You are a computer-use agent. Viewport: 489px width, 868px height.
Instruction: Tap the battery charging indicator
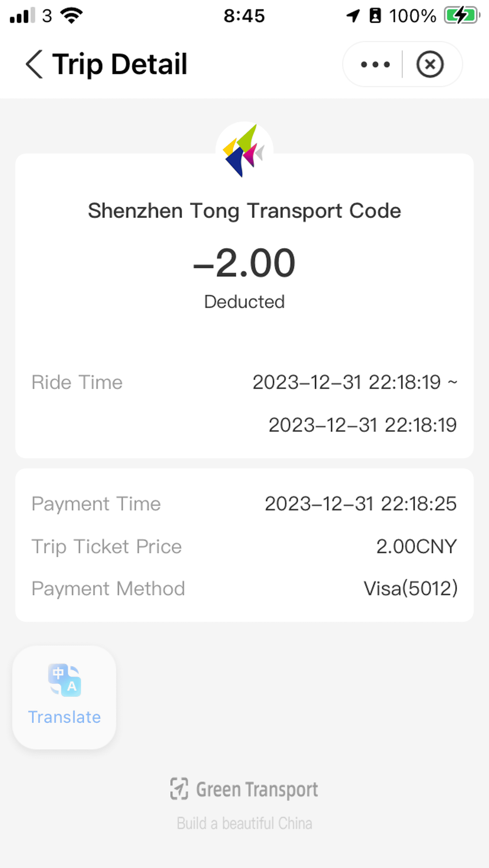[461, 15]
